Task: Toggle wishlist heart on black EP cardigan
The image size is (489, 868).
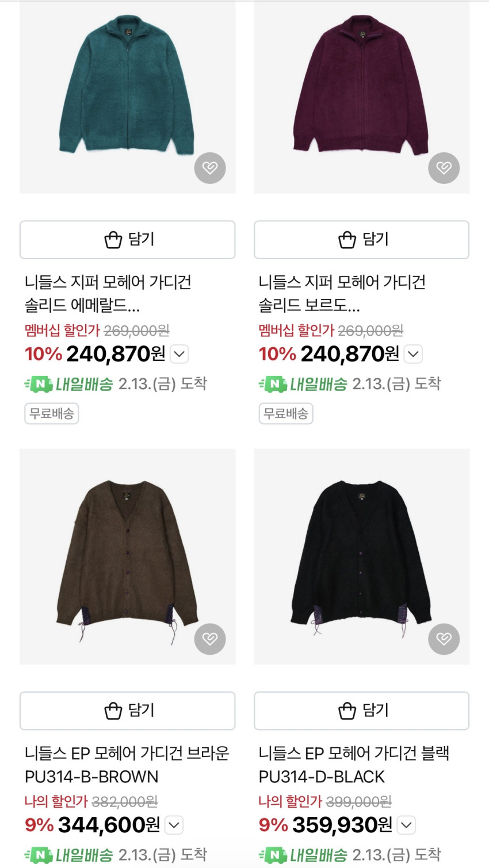Action: 444,639
